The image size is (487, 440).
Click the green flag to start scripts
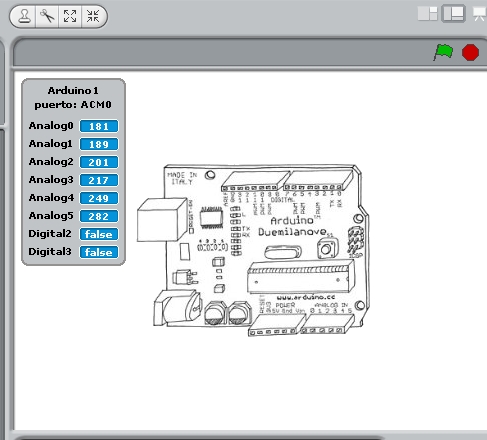point(443,53)
